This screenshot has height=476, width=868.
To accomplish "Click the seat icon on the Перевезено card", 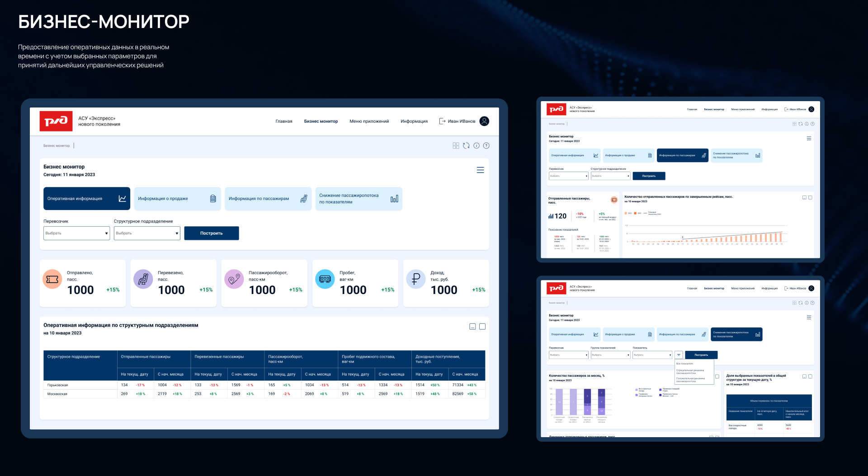I will (143, 279).
